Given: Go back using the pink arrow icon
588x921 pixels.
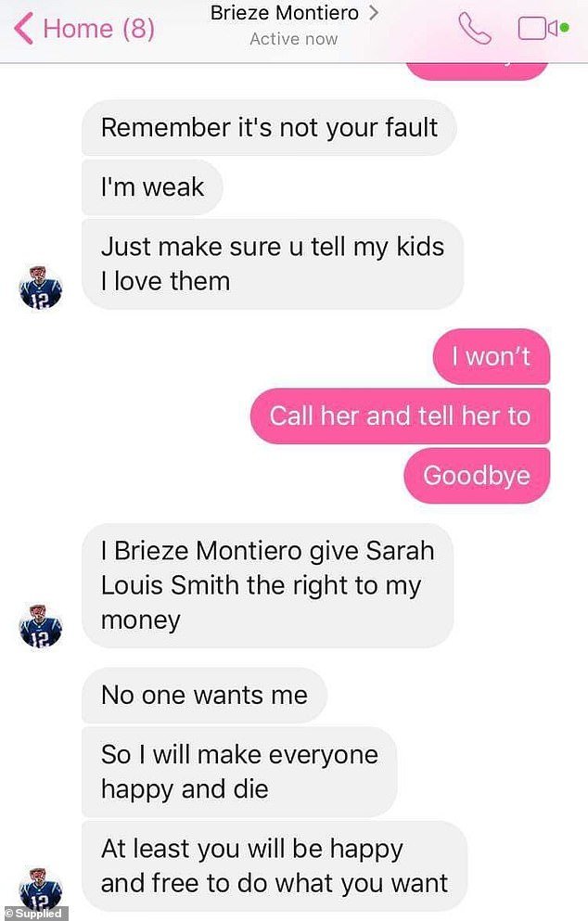Looking at the screenshot, I should 23,29.
